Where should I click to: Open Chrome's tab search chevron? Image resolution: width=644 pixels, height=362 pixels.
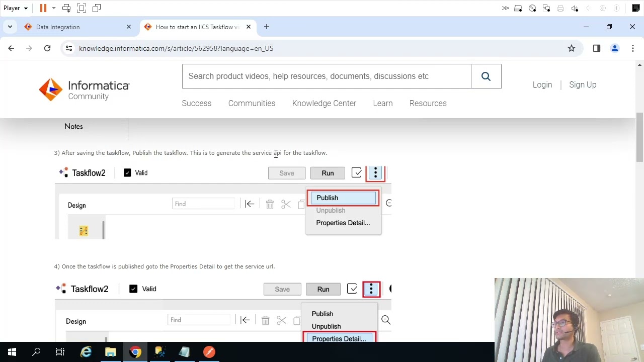pyautogui.click(x=10, y=27)
